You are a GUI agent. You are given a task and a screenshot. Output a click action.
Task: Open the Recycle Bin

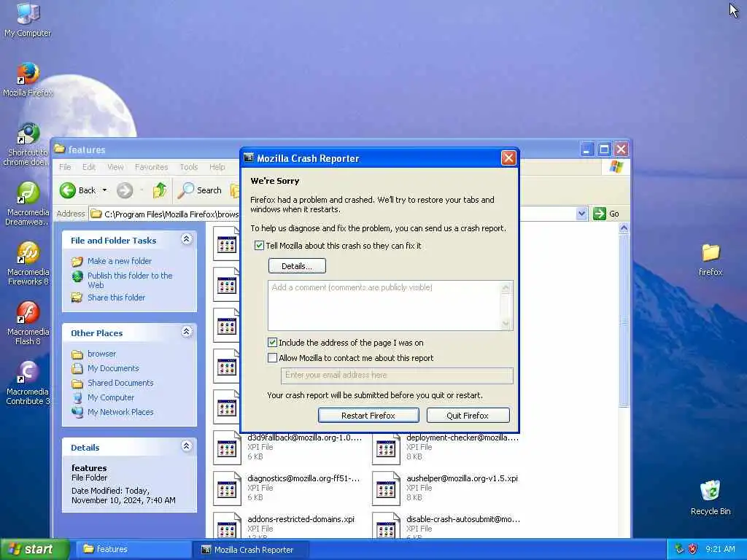pos(711,491)
